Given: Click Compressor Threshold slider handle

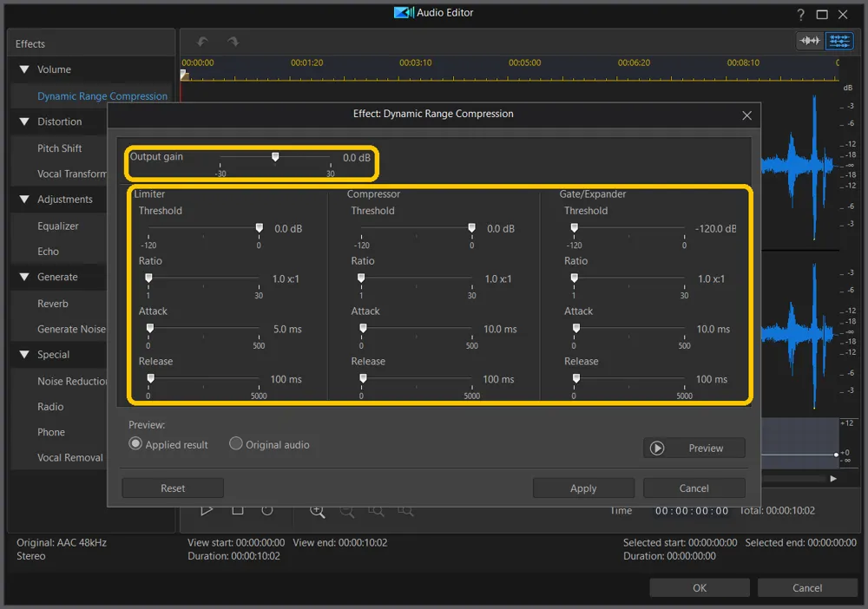Looking at the screenshot, I should click(471, 228).
